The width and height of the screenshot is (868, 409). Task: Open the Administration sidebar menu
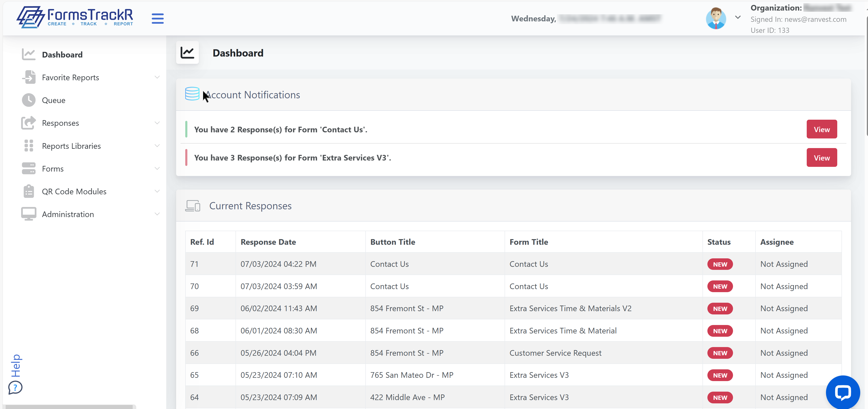tap(68, 214)
